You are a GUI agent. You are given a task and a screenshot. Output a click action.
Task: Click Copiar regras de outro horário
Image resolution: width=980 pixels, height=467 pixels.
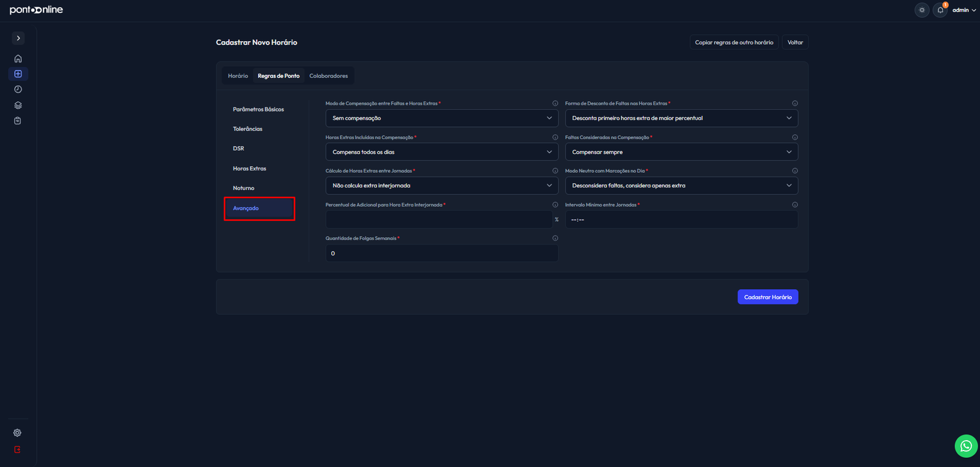pos(734,42)
